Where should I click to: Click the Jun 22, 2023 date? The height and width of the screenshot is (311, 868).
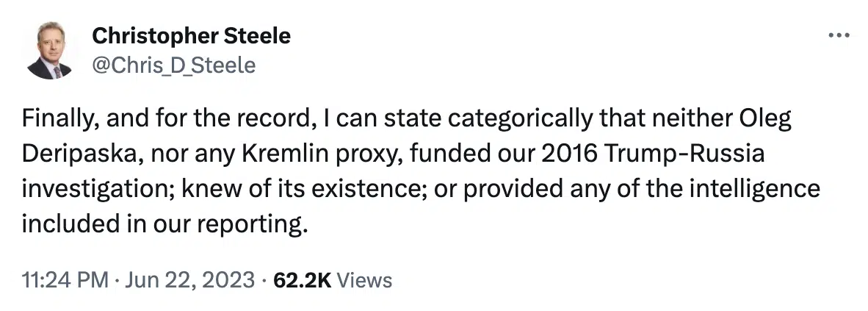point(189,279)
